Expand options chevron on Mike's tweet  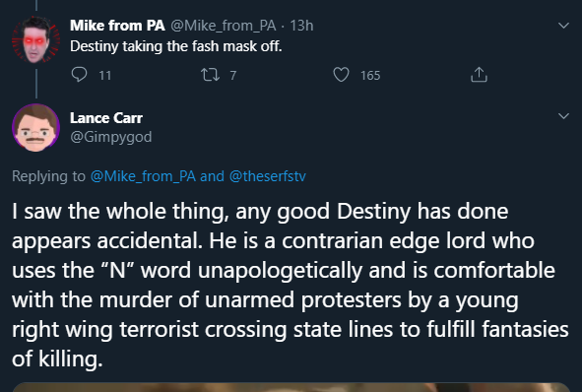tap(563, 26)
